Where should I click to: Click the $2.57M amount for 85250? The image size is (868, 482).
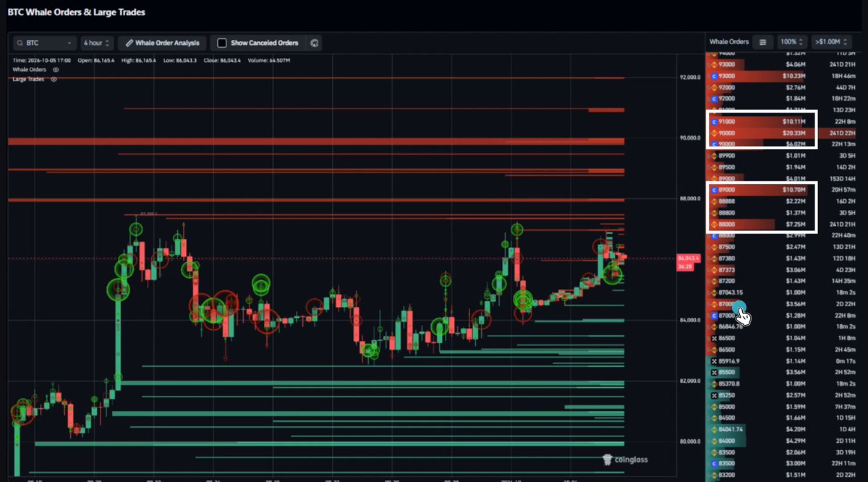(795, 395)
